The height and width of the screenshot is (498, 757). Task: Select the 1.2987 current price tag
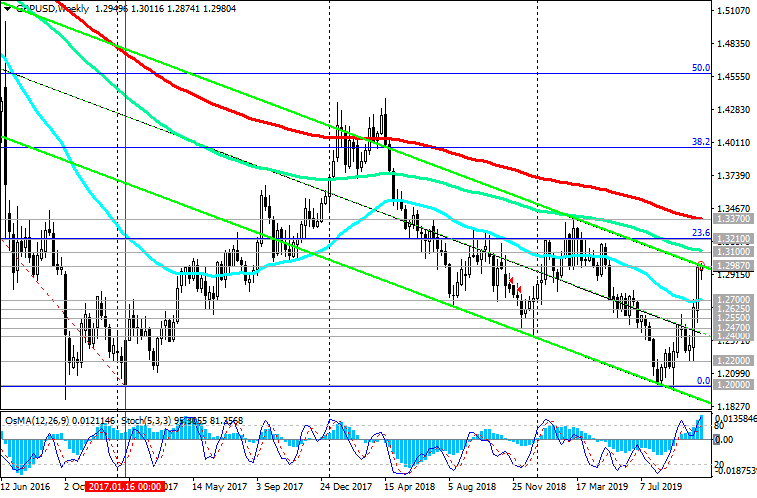733,266
